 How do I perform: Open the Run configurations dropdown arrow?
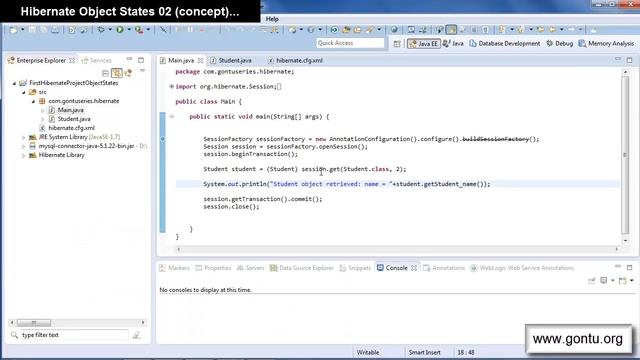129,30
